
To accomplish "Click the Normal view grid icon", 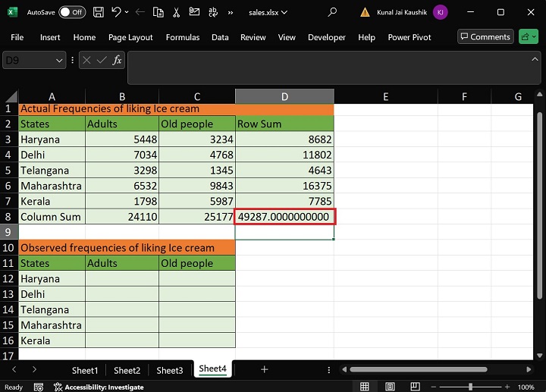I will [x=365, y=387].
